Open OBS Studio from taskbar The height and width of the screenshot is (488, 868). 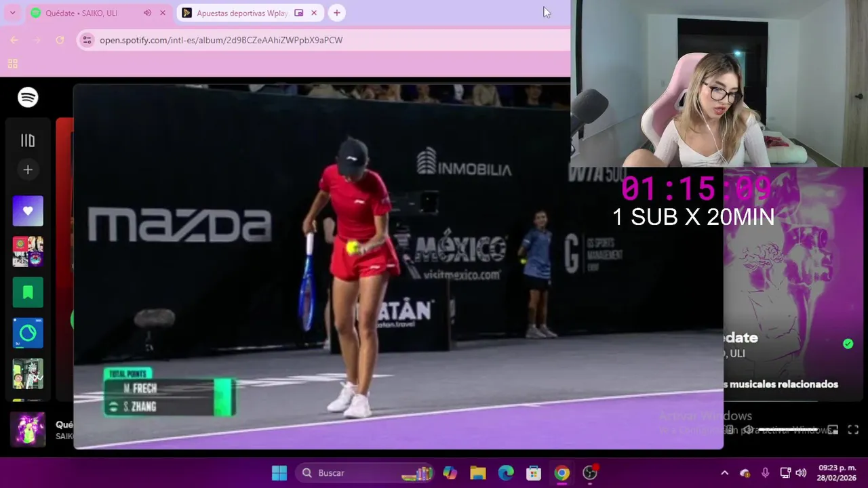click(590, 472)
